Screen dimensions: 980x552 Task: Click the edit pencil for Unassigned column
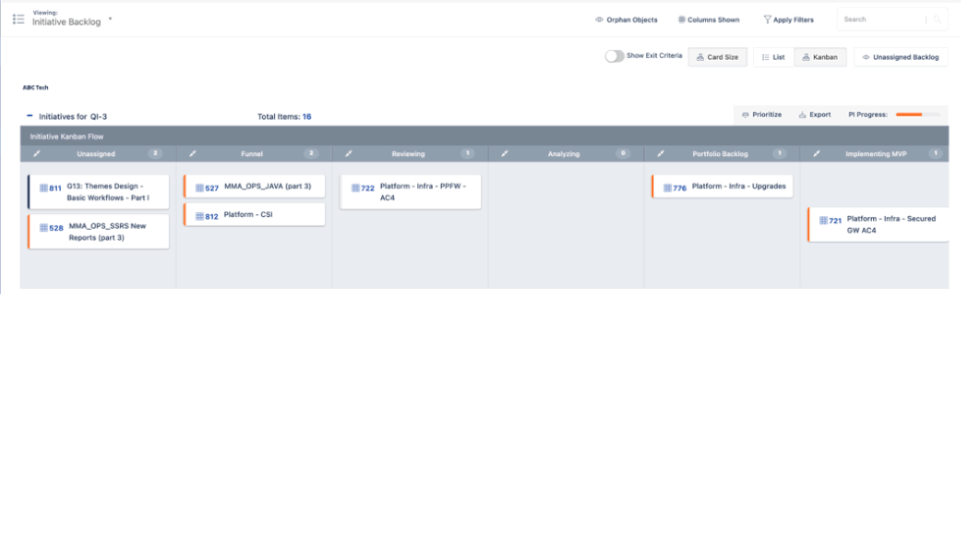[37, 154]
